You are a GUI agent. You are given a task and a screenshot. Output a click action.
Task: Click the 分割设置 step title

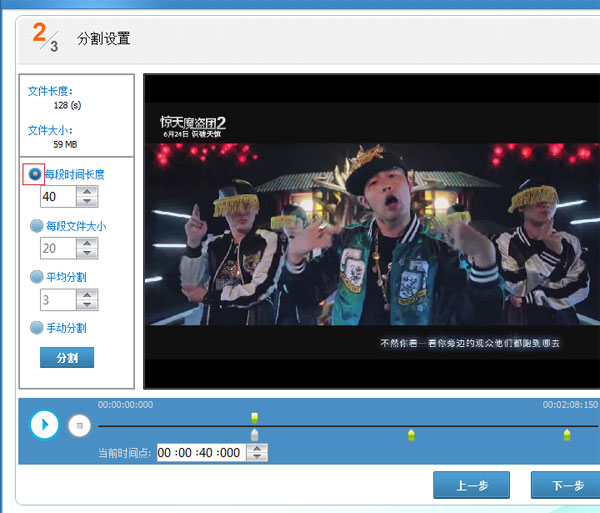[103, 39]
